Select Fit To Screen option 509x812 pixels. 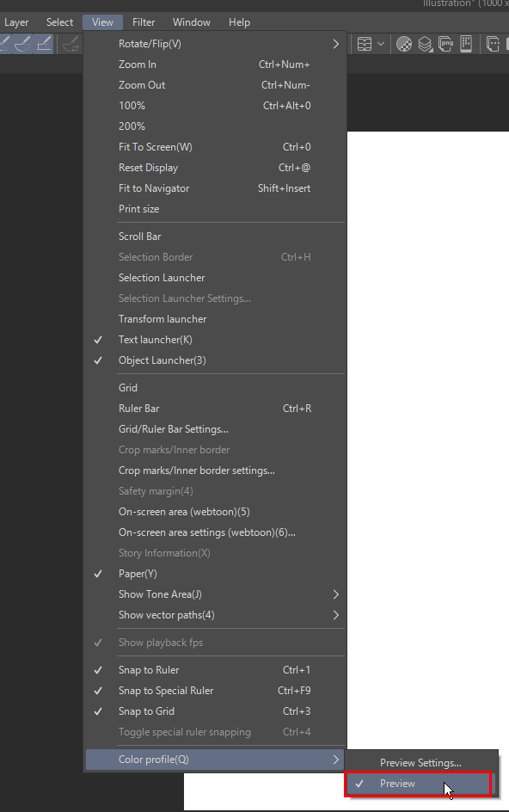click(x=216, y=147)
